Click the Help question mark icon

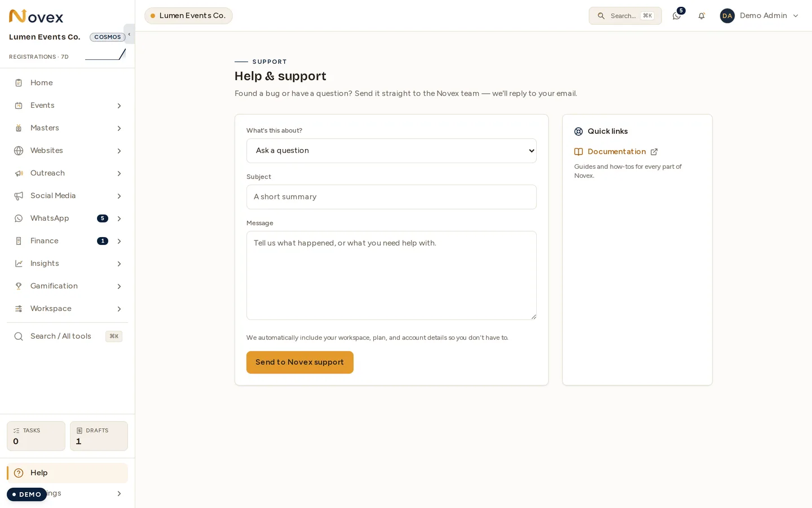pyautogui.click(x=19, y=473)
